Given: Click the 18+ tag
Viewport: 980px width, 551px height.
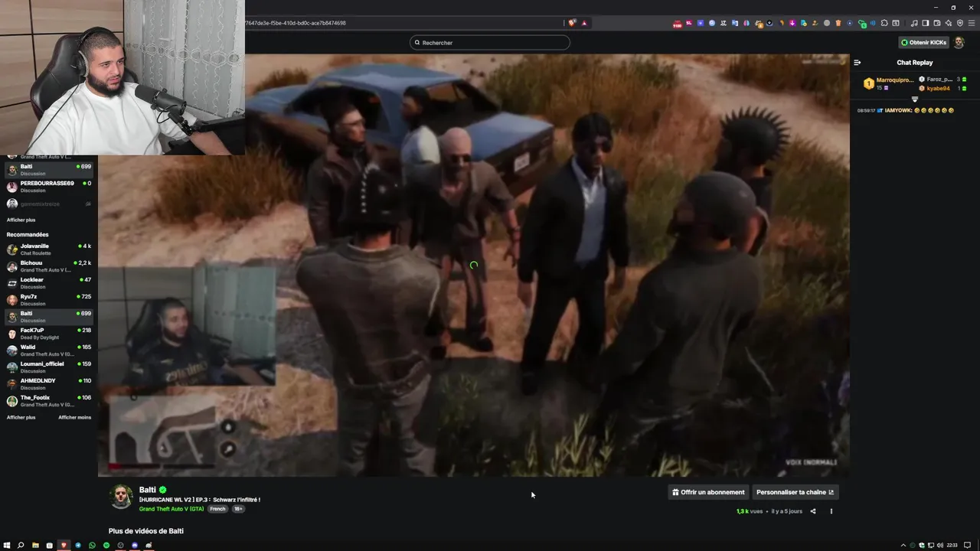Looking at the screenshot, I should tap(238, 509).
